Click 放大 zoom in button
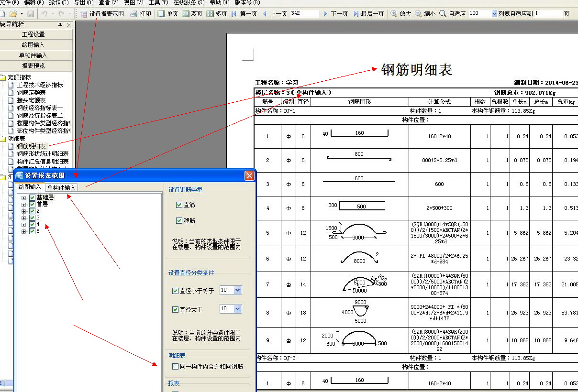578x392 pixels. (401, 14)
